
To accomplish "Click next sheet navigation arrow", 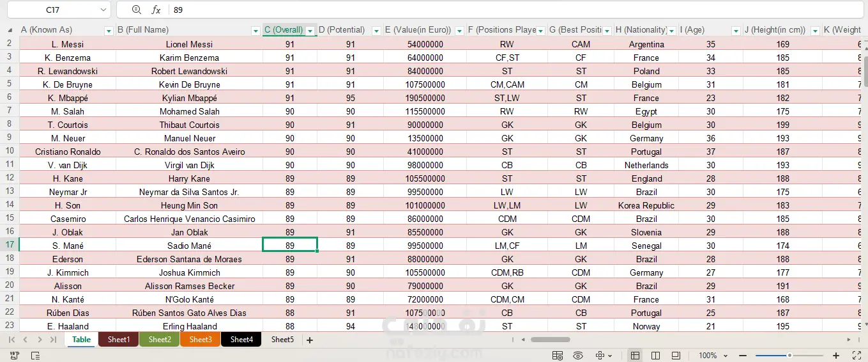I will click(40, 340).
